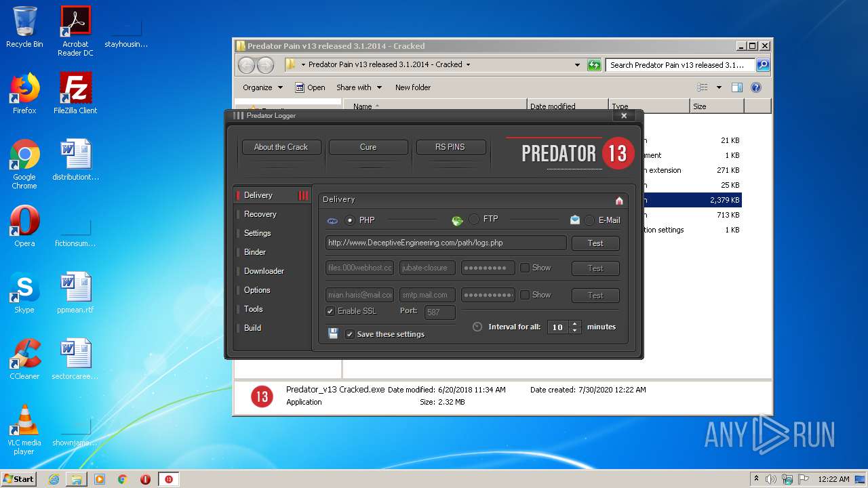Select the FTP delivery radio button

(x=474, y=219)
